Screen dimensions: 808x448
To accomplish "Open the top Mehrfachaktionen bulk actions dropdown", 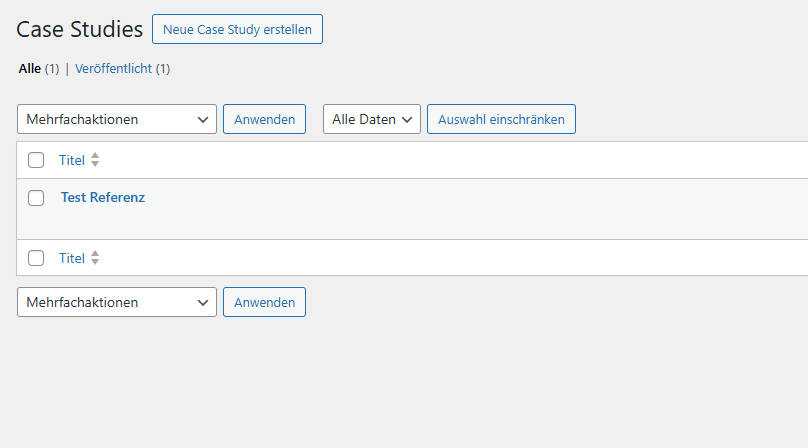I will pyautogui.click(x=117, y=119).
